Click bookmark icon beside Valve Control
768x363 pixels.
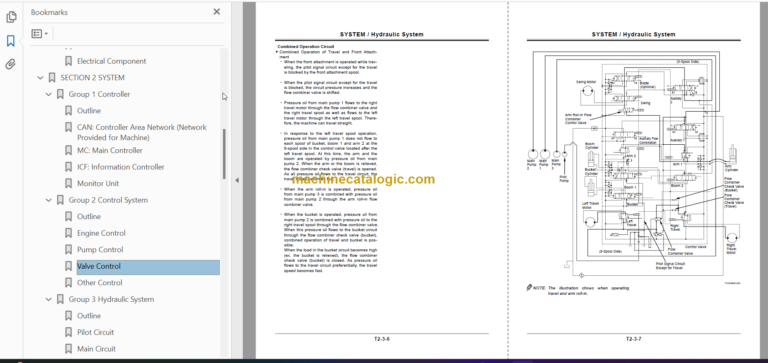pos(69,266)
